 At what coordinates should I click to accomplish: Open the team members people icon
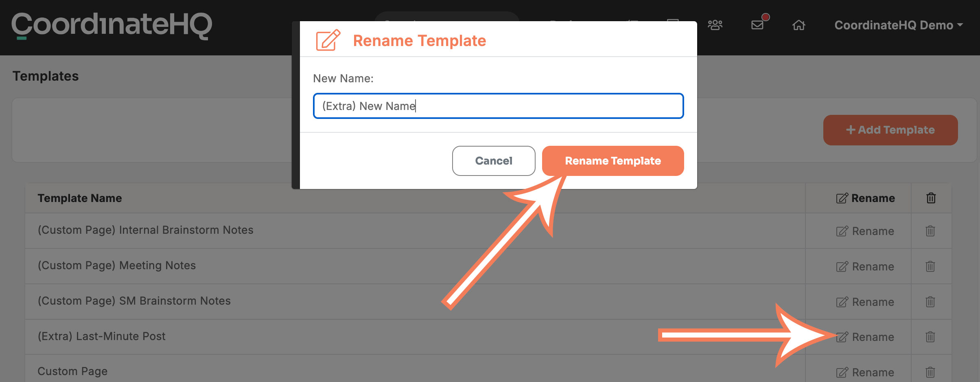[715, 25]
